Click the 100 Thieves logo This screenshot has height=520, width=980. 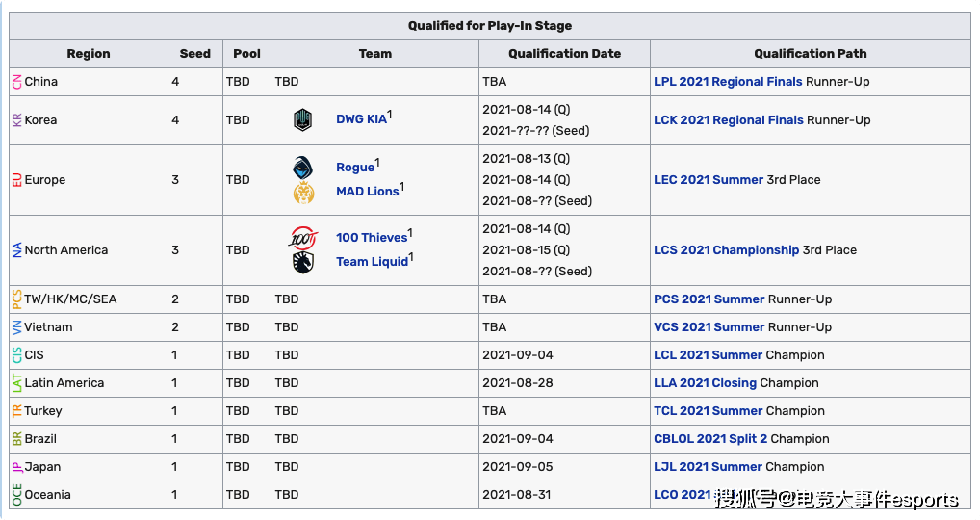tap(303, 238)
